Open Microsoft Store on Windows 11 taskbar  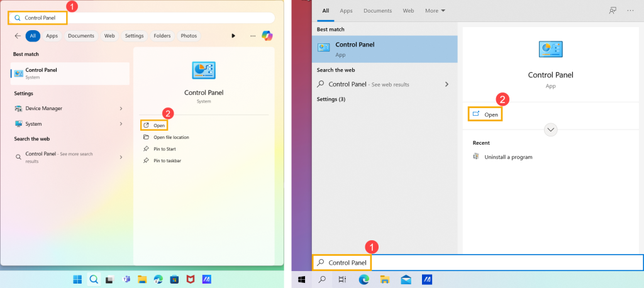[174, 280]
